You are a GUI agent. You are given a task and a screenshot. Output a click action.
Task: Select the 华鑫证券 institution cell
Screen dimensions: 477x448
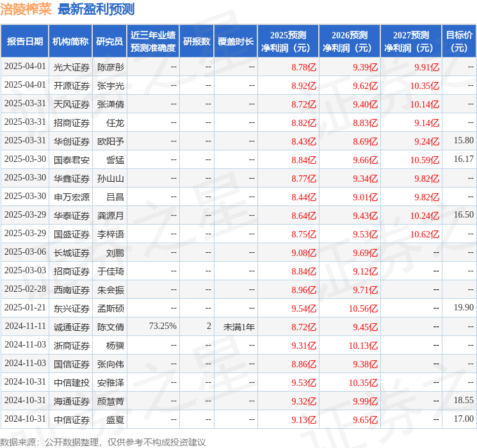72,179
